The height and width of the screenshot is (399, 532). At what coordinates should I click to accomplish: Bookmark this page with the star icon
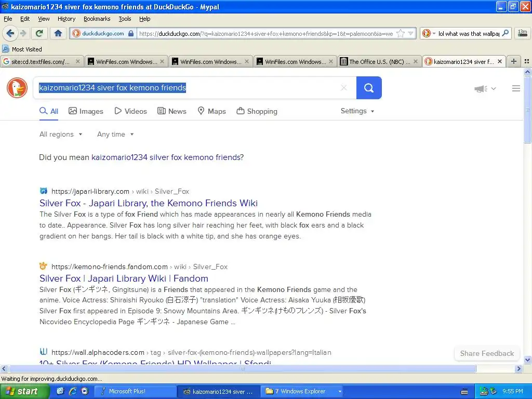[x=401, y=33]
